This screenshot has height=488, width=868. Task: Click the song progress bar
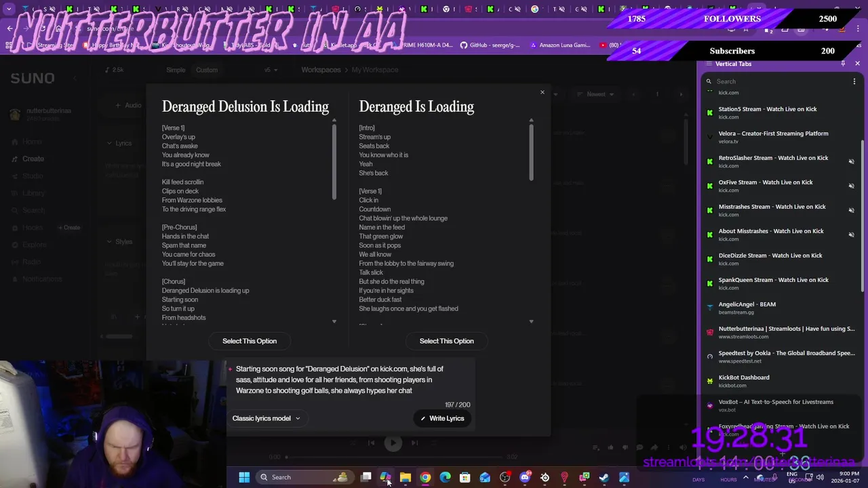tap(395, 457)
